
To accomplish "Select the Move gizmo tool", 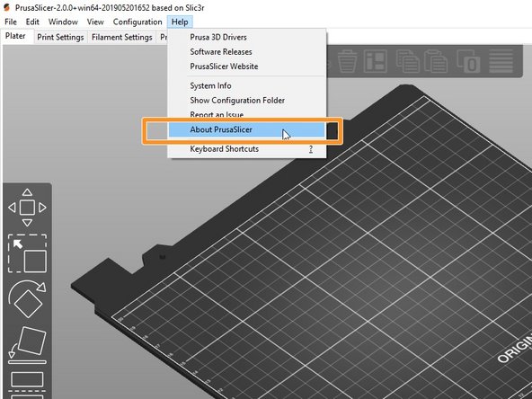I will tap(27, 208).
